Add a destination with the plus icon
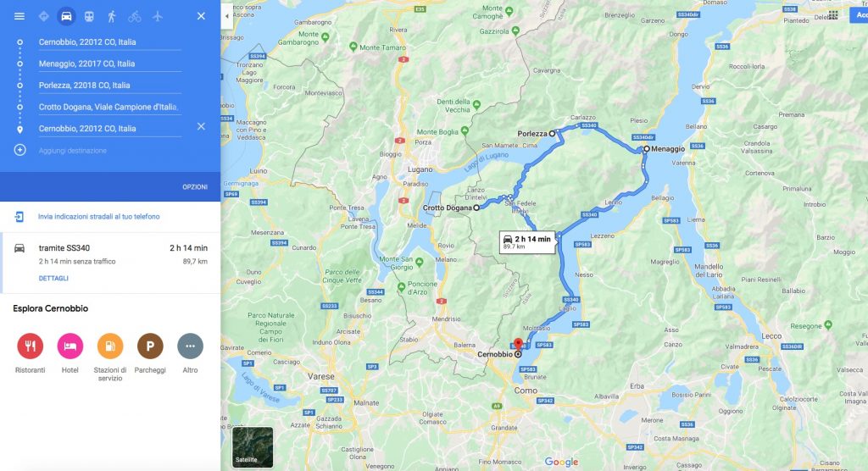This screenshot has height=471, width=868. click(20, 150)
